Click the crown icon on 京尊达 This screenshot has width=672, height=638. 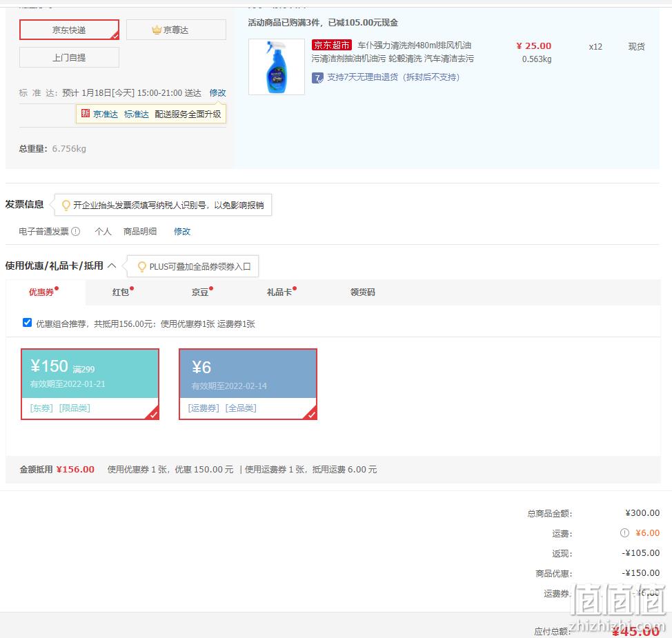pyautogui.click(x=157, y=30)
